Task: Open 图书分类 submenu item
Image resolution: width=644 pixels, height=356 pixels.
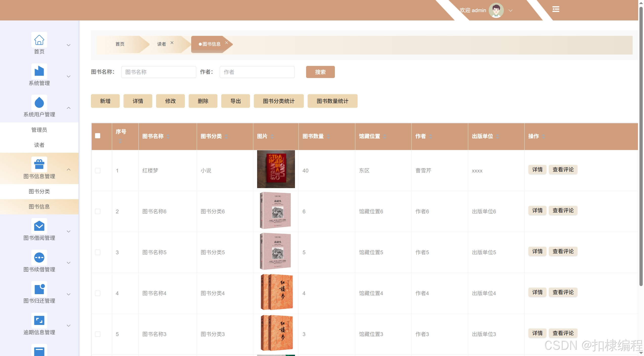Action: pos(39,192)
